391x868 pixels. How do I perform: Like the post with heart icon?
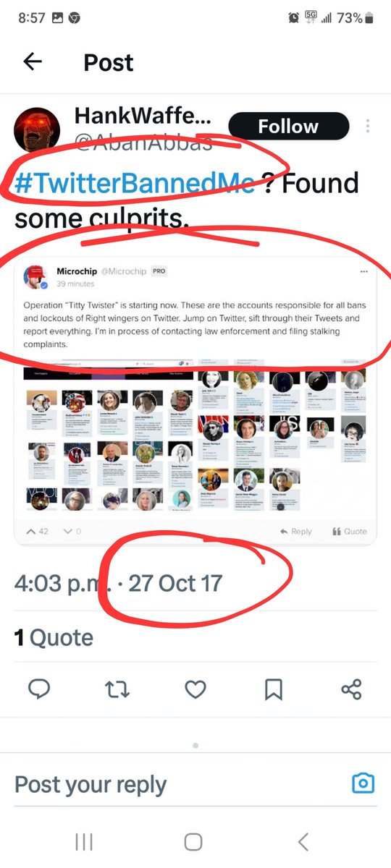point(195,690)
